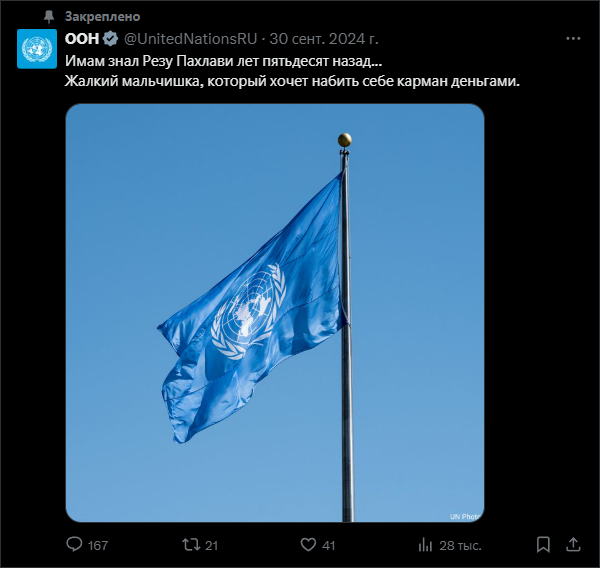Click the 28 тыс. views count
Image resolution: width=600 pixels, height=568 pixels.
tap(460, 545)
